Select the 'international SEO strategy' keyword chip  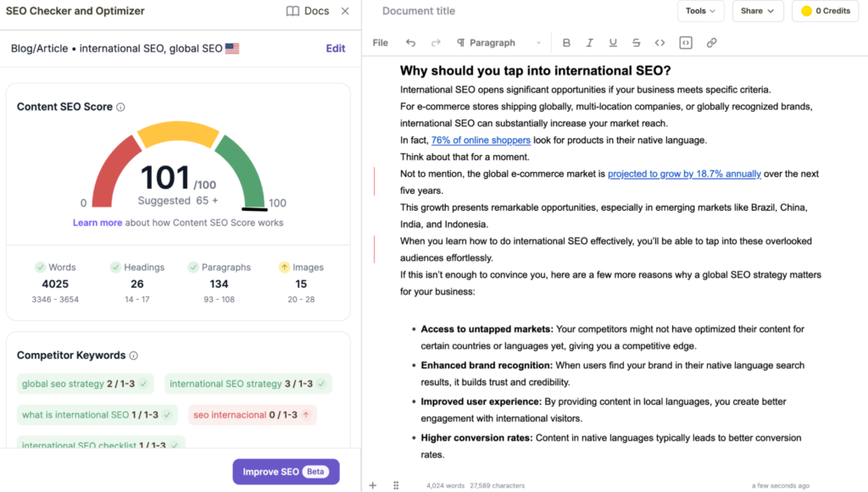(x=248, y=384)
